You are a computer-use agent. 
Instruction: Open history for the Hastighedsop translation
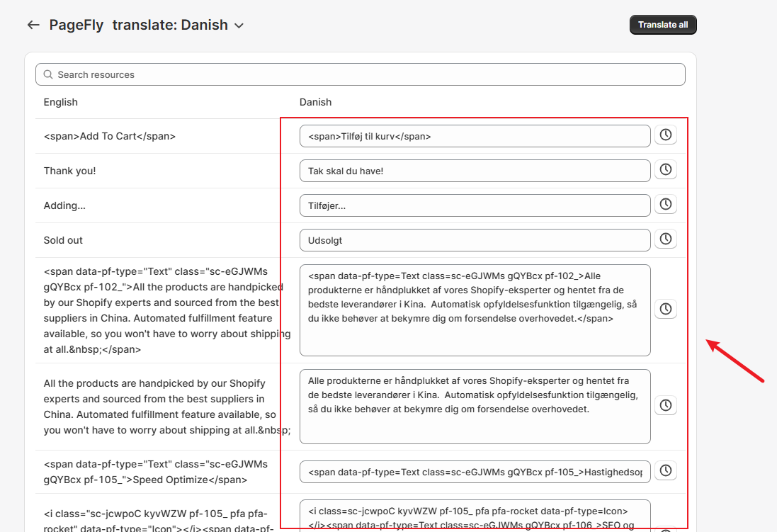click(666, 470)
